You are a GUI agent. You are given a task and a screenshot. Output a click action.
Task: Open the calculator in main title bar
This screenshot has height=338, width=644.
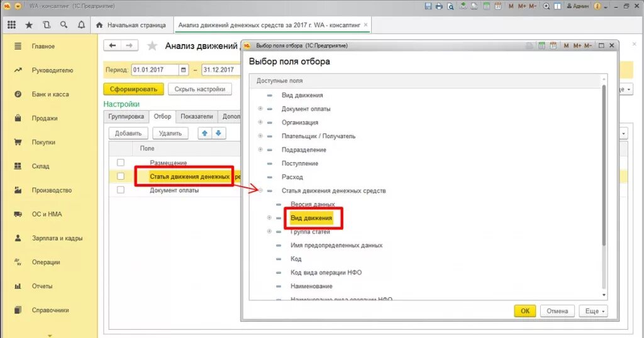pos(487,6)
